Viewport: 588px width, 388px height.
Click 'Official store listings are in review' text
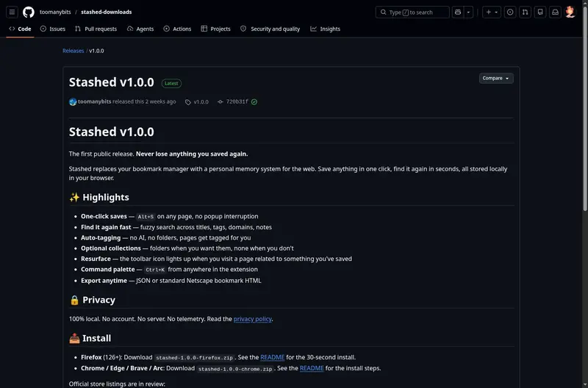[117, 384]
